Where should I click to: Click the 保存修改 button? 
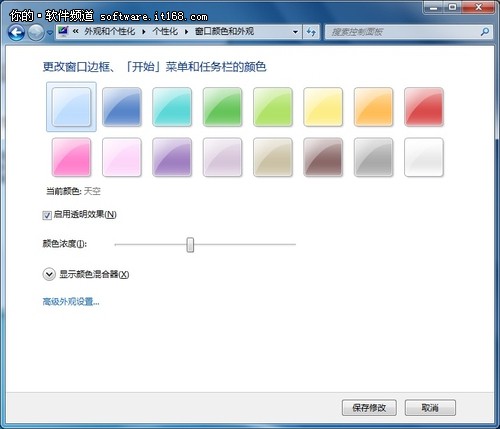[x=369, y=407]
